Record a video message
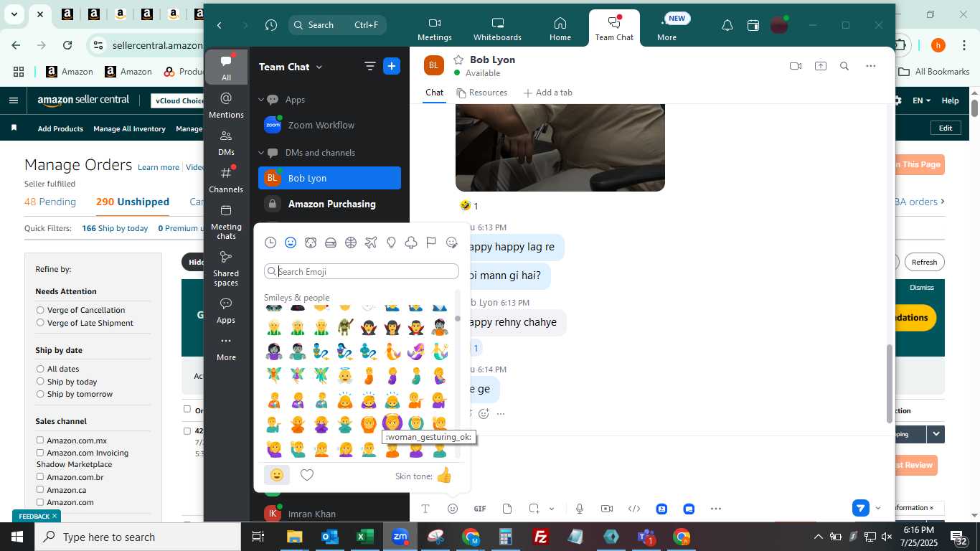Screen dimensions: 980x551 click(607, 509)
